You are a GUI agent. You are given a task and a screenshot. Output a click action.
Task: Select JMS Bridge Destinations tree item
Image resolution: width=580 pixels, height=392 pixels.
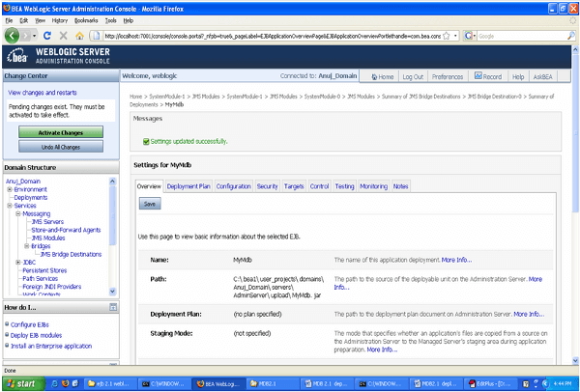pyautogui.click(x=71, y=254)
